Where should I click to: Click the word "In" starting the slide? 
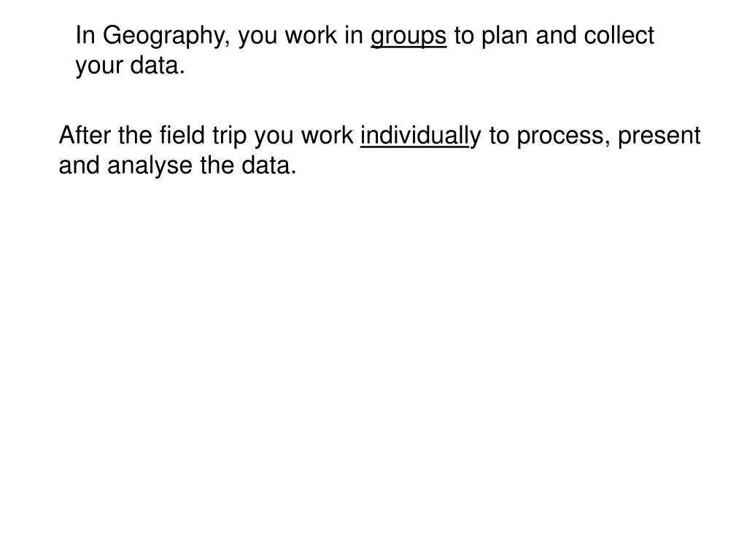85,35
